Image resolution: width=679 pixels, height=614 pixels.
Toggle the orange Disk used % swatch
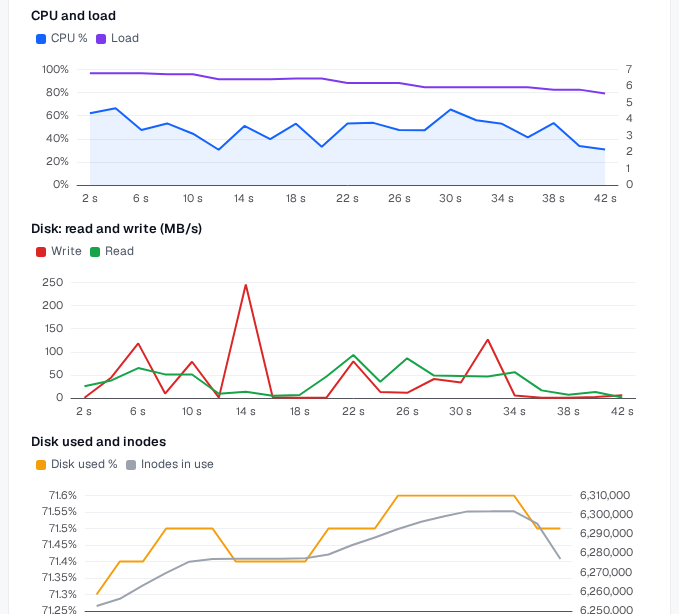tap(41, 465)
